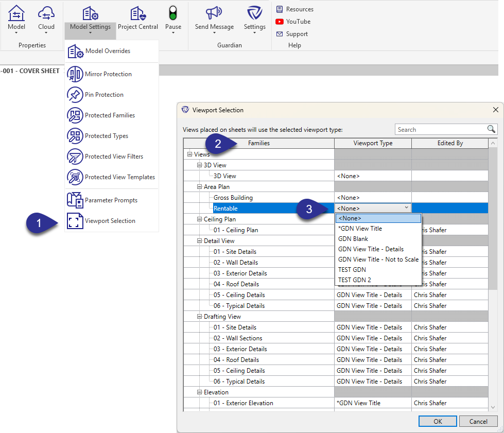
Task: Click the Edited By column header
Action: [450, 143]
